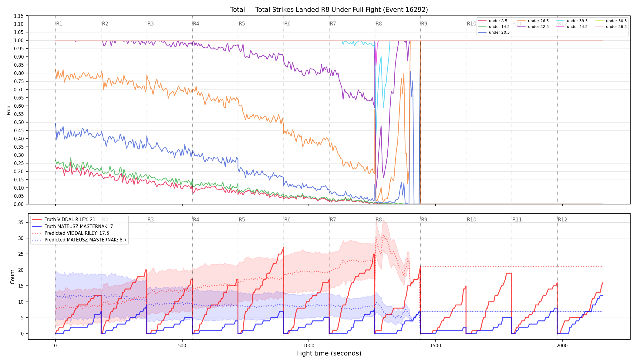Click the 'Count' y-axis label

(12, 277)
